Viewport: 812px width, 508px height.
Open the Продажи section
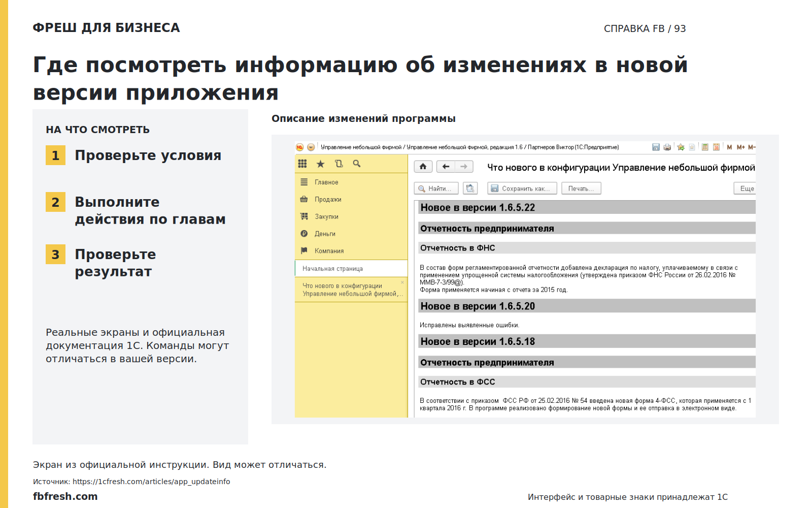[x=351, y=199]
